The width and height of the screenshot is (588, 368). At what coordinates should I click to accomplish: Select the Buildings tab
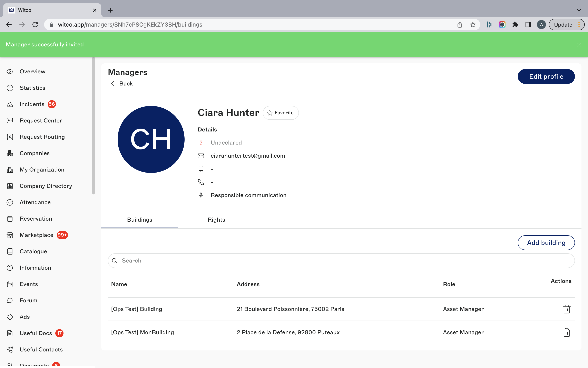click(139, 220)
